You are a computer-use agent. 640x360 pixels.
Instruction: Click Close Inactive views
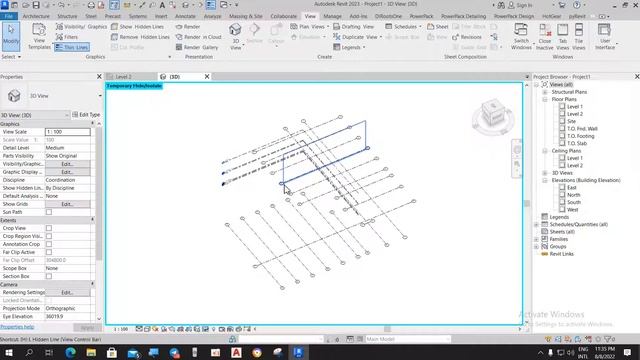click(544, 37)
